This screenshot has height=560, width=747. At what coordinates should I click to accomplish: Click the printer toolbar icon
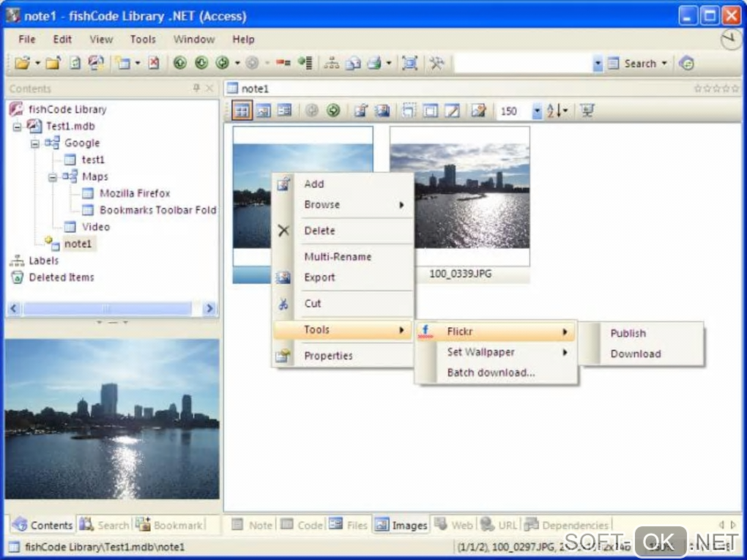(x=374, y=63)
